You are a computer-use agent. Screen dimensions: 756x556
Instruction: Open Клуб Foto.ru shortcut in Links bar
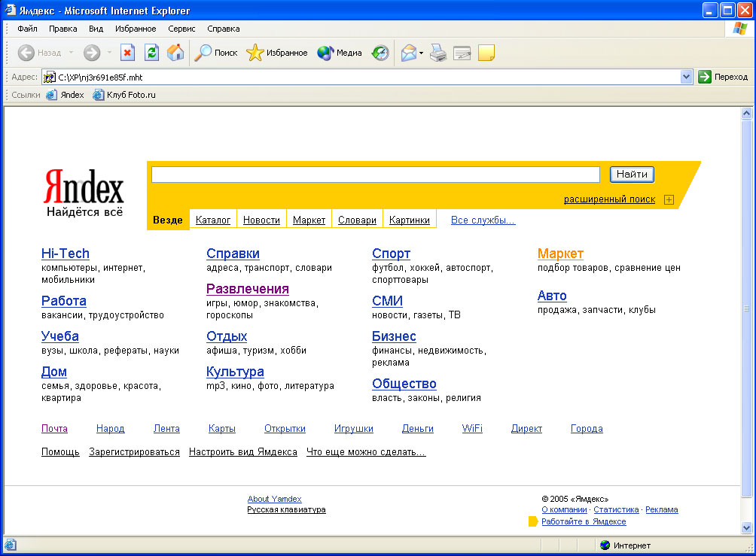click(x=124, y=95)
